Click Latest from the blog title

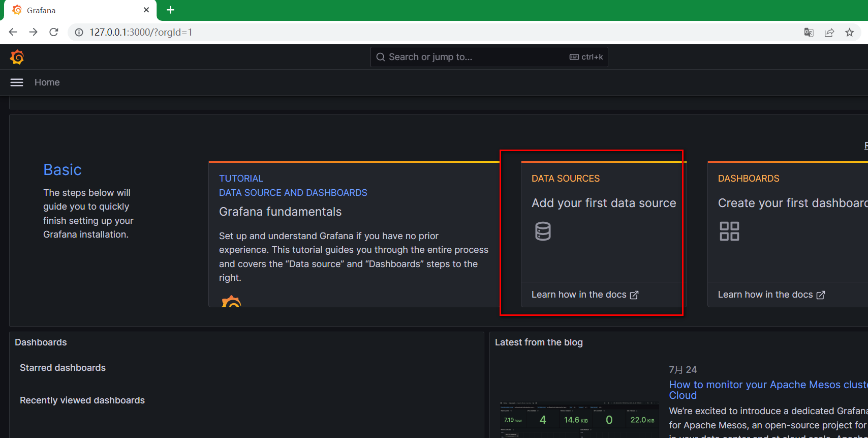tap(539, 342)
